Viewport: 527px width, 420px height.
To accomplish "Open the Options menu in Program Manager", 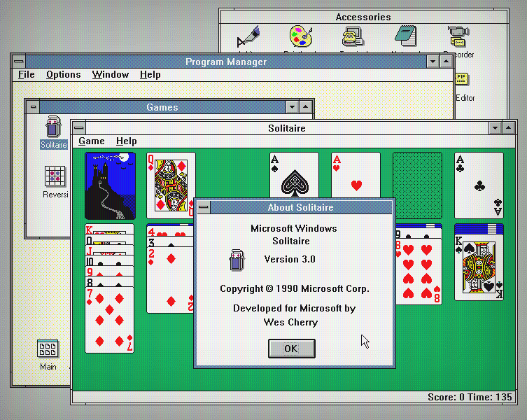I will [x=64, y=75].
